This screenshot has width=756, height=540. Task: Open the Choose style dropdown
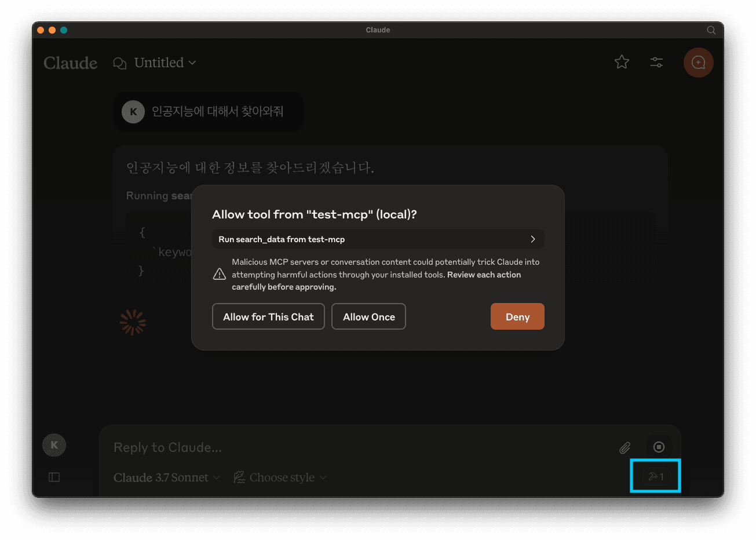click(280, 477)
